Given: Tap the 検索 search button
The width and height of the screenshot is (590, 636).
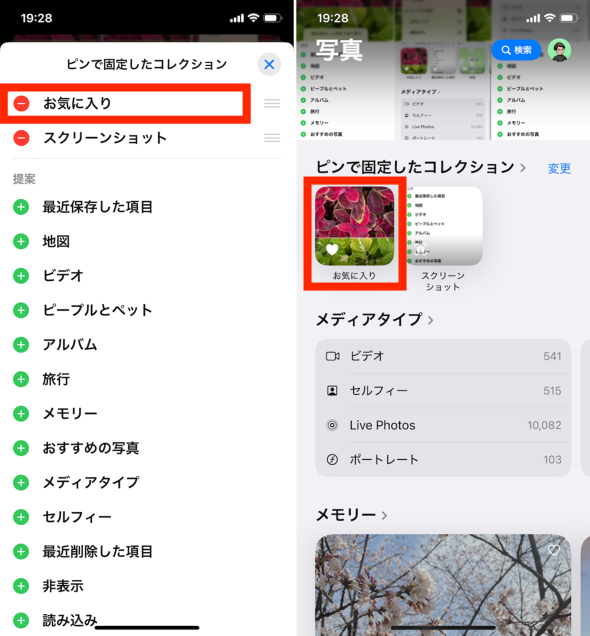Looking at the screenshot, I should tap(516, 50).
